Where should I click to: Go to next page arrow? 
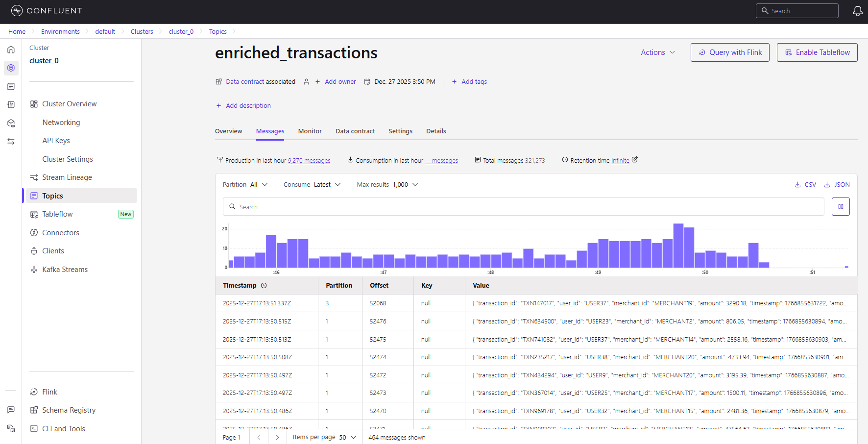[x=277, y=437]
